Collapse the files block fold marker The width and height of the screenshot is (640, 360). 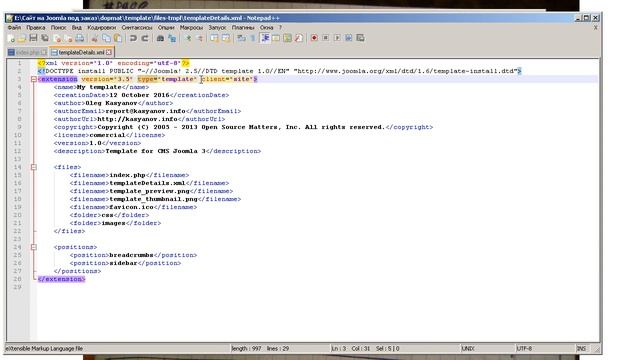coord(34,167)
